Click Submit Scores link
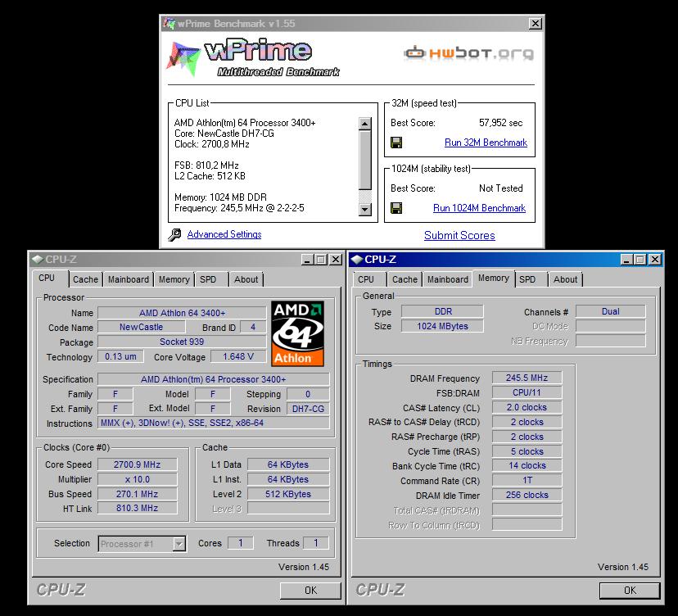The image size is (678, 616). [x=459, y=235]
